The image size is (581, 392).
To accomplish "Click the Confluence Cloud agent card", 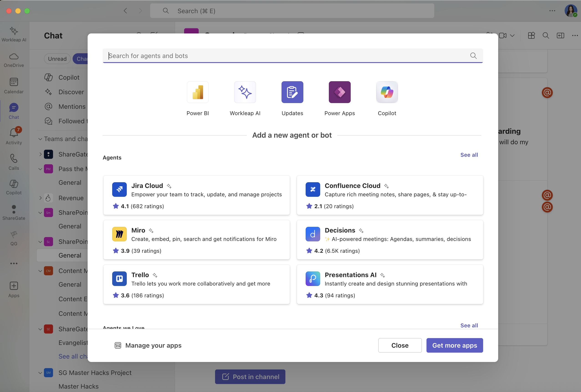I will (x=390, y=195).
